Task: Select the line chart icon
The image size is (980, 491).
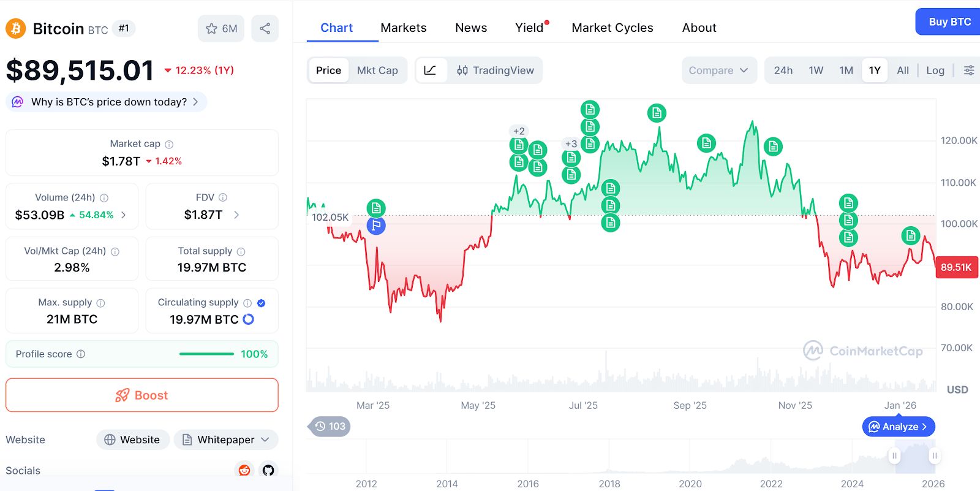Action: [x=432, y=70]
